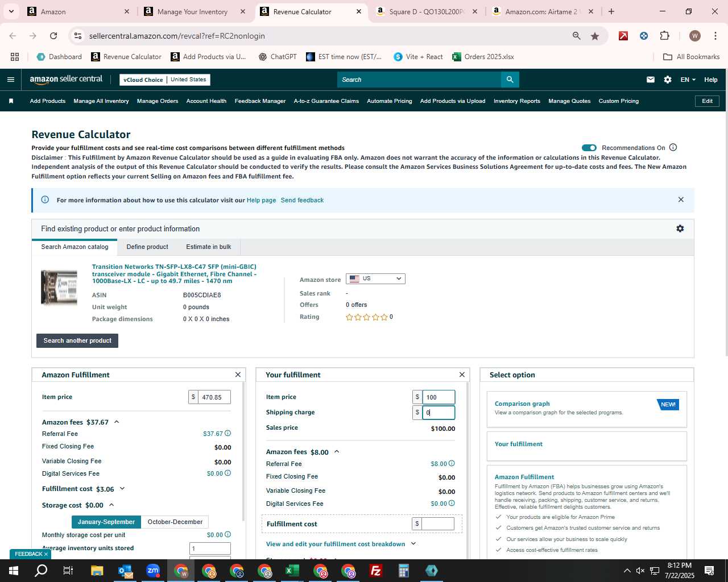The image size is (728, 582).
Task: Click info icon beside Your fulfillment Digital Services Fee
Action: pyautogui.click(x=452, y=503)
